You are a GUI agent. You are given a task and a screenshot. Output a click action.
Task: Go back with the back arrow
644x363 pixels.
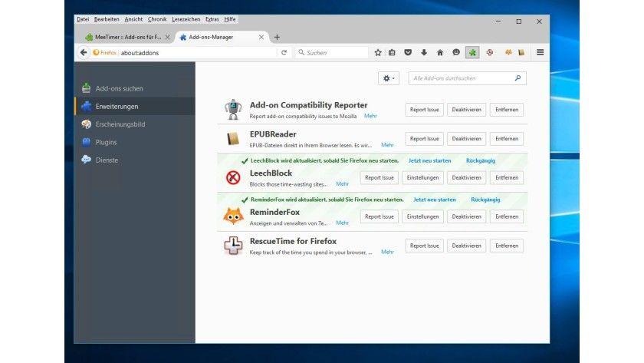(x=84, y=53)
